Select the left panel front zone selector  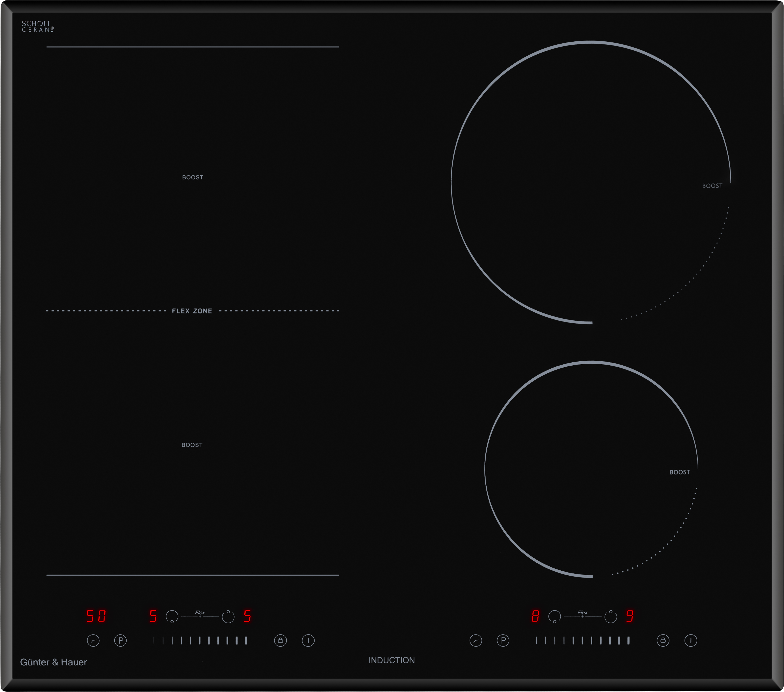(172, 617)
